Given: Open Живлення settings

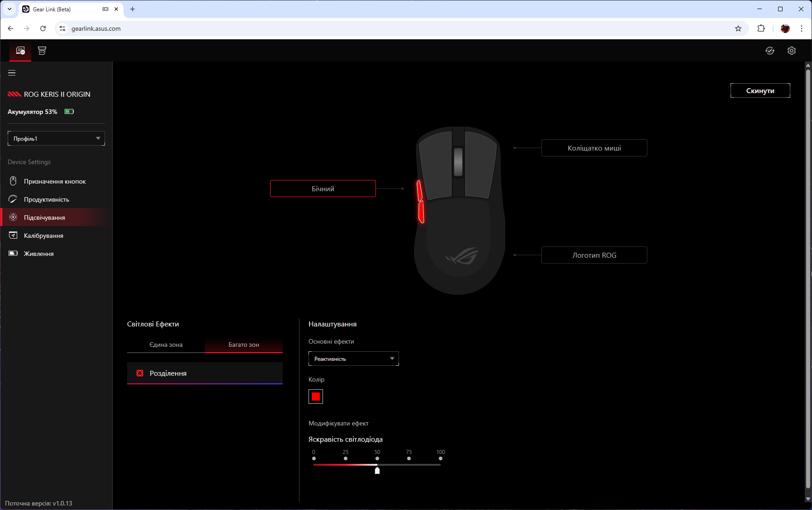Looking at the screenshot, I should tap(56, 254).
